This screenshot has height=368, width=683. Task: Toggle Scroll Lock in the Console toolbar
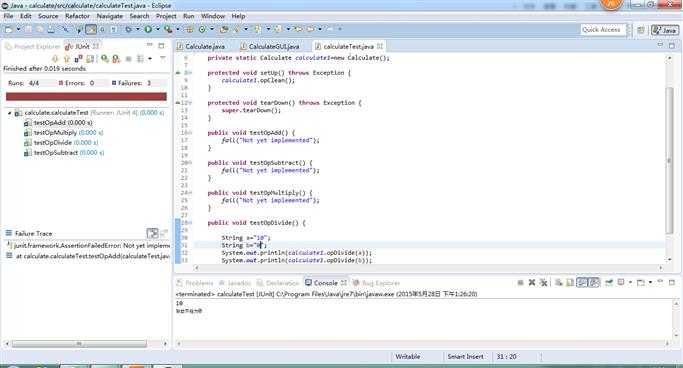coord(570,283)
